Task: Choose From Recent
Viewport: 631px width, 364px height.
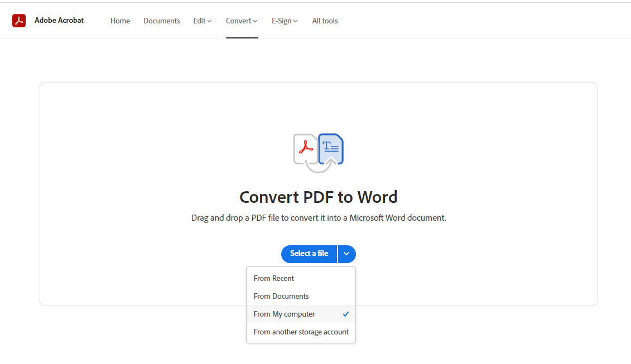Action: click(x=301, y=278)
